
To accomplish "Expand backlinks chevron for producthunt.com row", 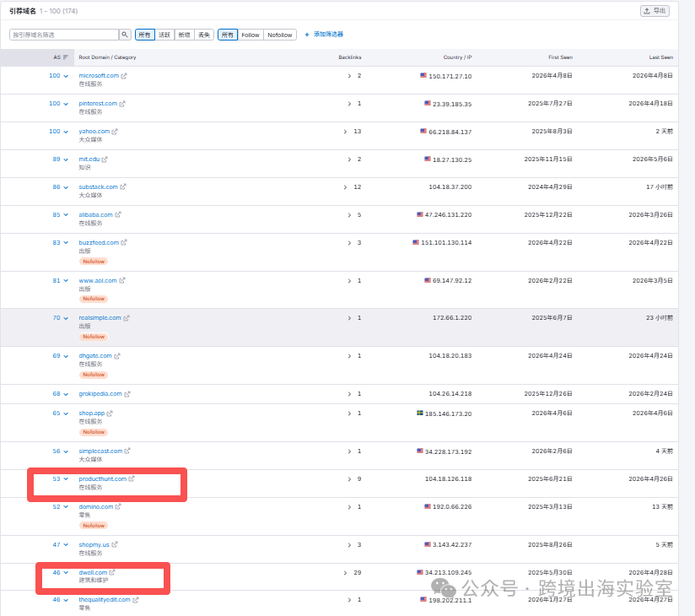I will [x=349, y=479].
